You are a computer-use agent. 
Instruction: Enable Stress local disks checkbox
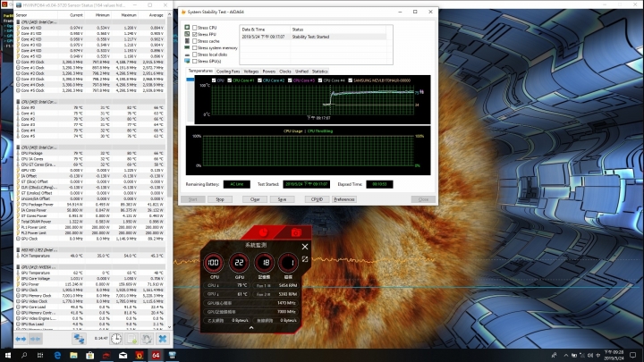pos(195,55)
